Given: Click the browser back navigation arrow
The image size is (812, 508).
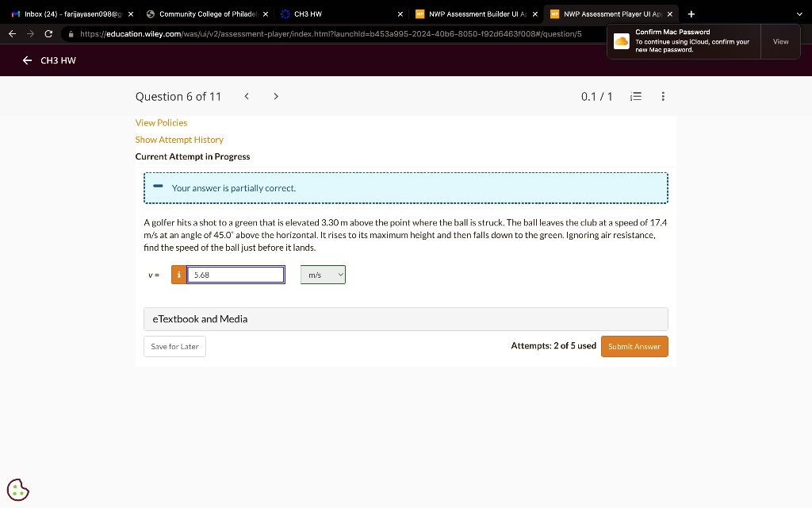Looking at the screenshot, I should click(11, 34).
